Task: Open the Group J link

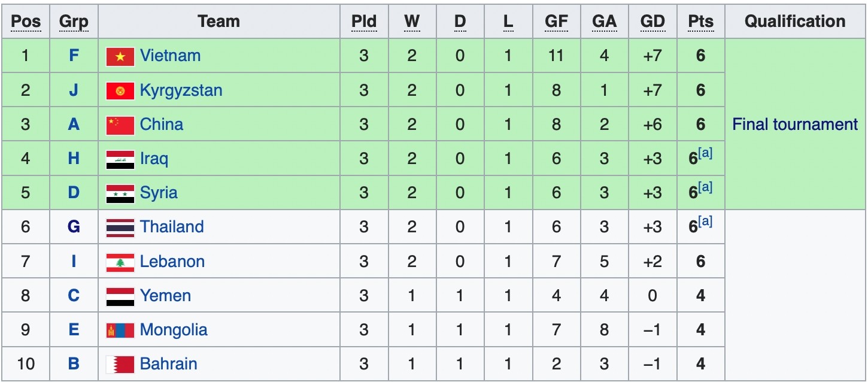Action: [74, 90]
